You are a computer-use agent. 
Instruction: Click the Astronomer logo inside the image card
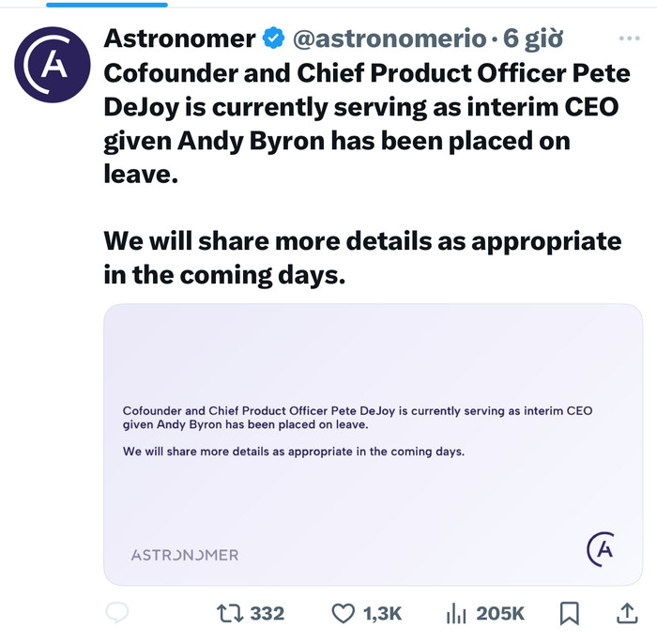(601, 549)
